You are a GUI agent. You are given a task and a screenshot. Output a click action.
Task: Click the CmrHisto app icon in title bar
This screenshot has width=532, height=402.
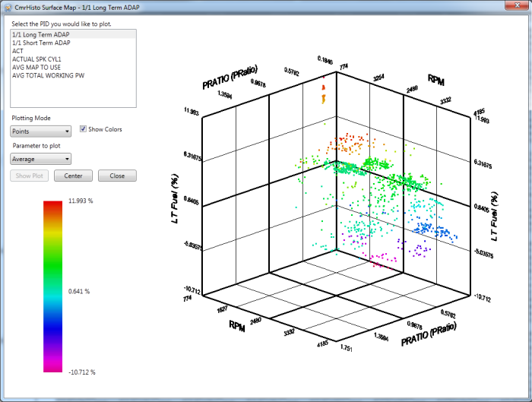[x=8, y=7]
